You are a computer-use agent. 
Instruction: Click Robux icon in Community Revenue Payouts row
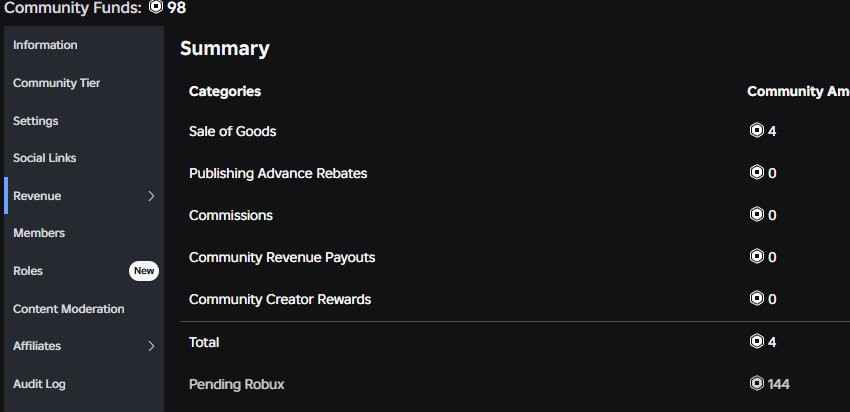click(757, 256)
